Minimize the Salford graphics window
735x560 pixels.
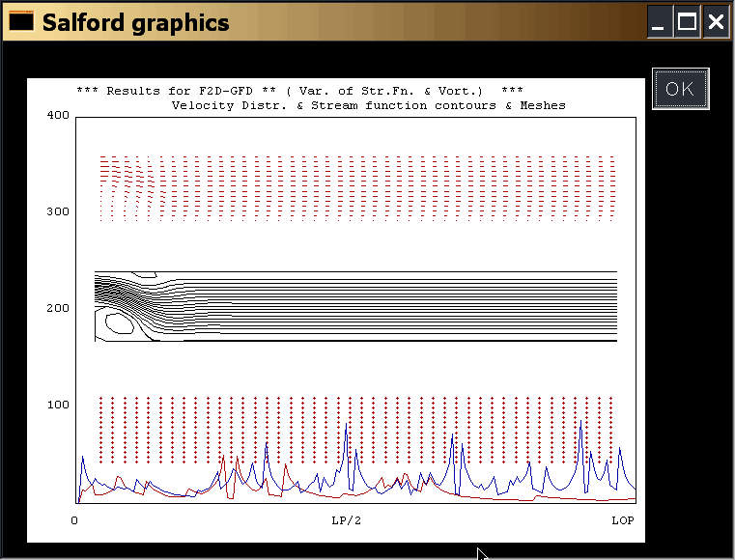click(660, 22)
